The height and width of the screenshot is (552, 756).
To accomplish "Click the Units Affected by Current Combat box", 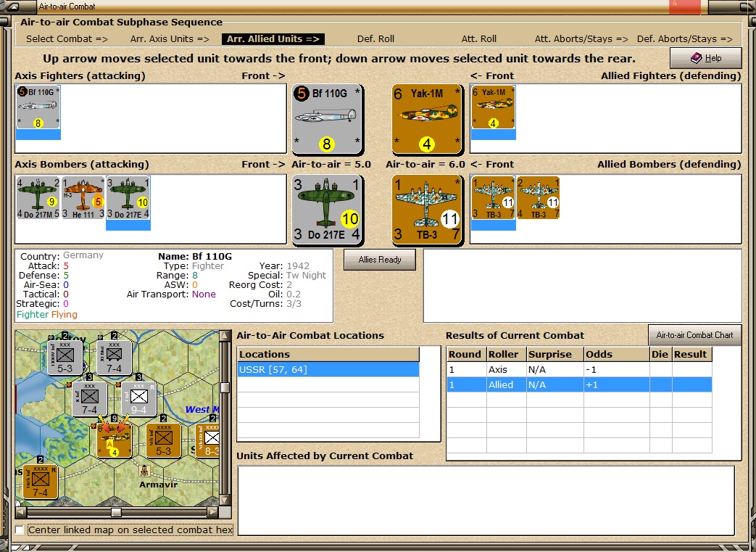I will click(486, 500).
